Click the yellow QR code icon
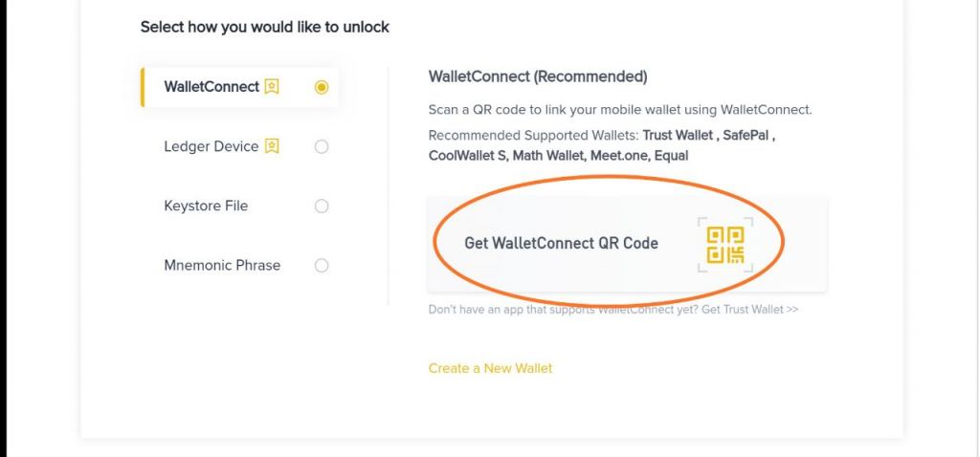The height and width of the screenshot is (457, 980). [725, 245]
